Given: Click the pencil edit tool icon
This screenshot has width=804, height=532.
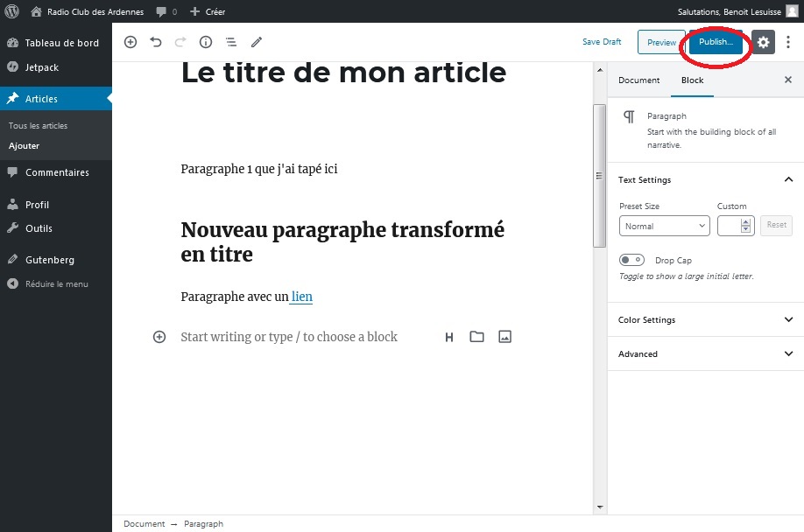Looking at the screenshot, I should (x=257, y=42).
